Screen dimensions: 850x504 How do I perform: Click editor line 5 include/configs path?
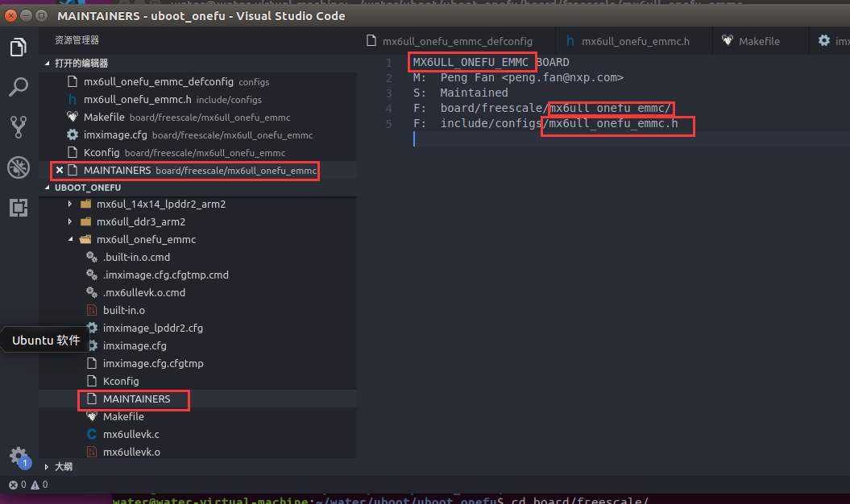pyautogui.click(x=559, y=123)
